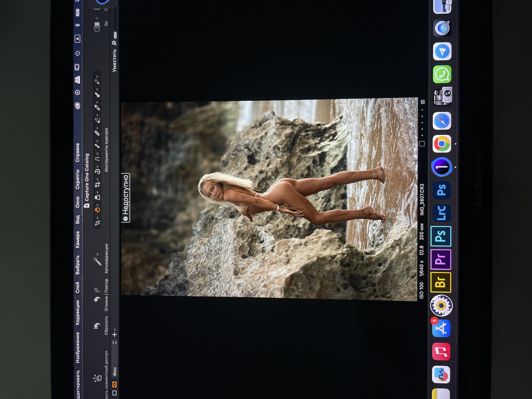
Task: Click the Reset (Сбросить) arrow icon
Action: pyautogui.click(x=97, y=326)
